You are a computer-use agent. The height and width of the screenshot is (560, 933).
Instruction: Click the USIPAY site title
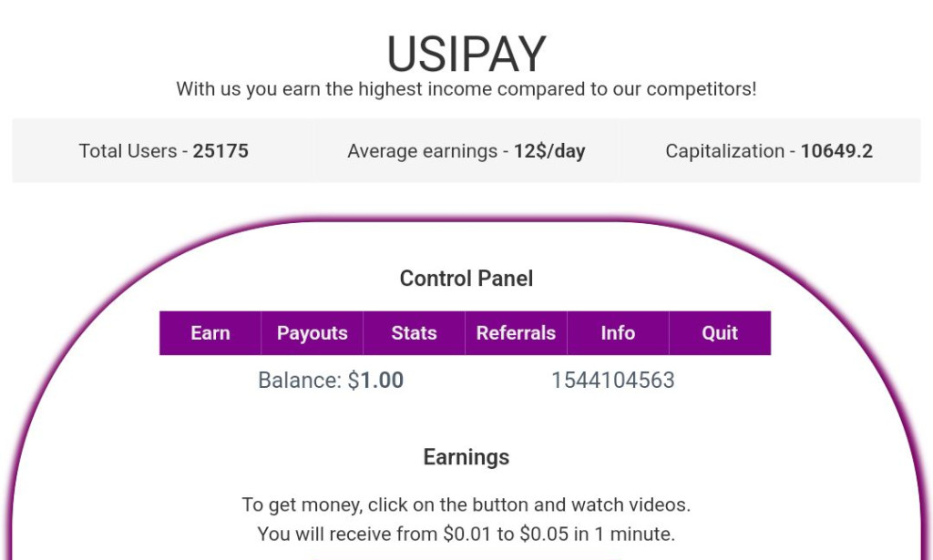click(466, 52)
